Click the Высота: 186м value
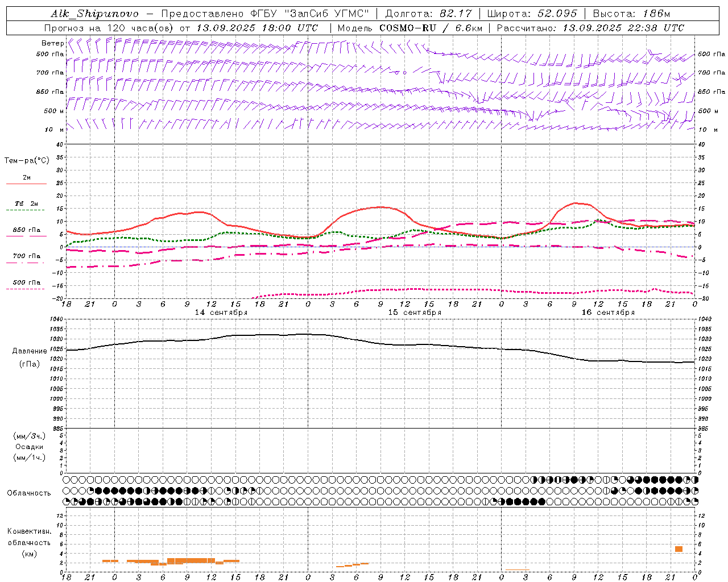 tap(631, 14)
